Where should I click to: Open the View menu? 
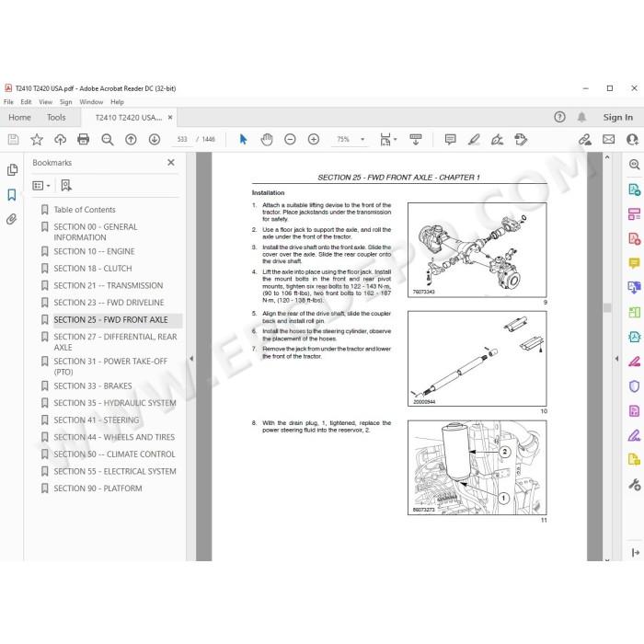(46, 102)
